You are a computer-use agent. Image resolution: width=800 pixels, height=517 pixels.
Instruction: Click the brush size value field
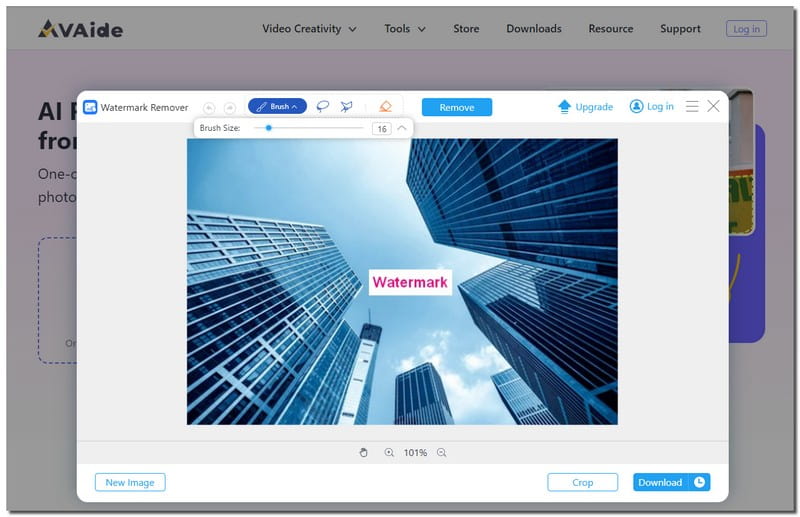pos(381,129)
